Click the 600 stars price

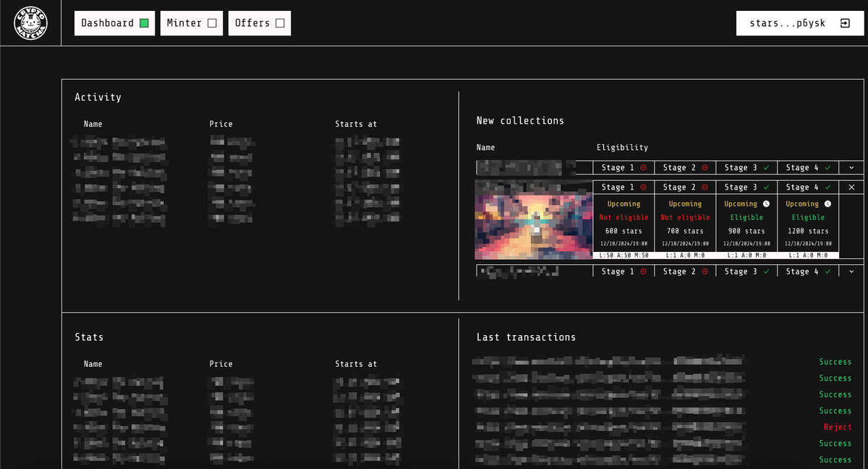coord(624,231)
